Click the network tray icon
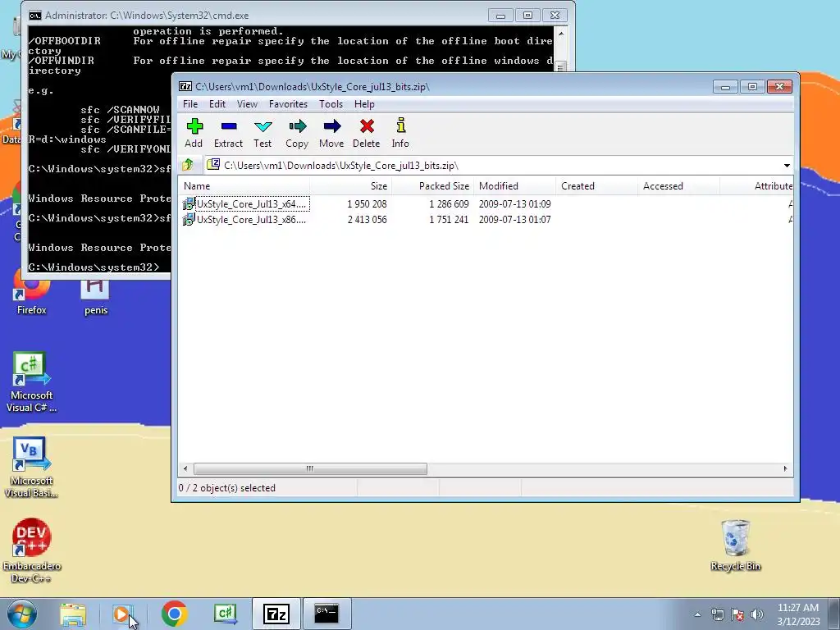The height and width of the screenshot is (630, 840). click(x=717, y=614)
